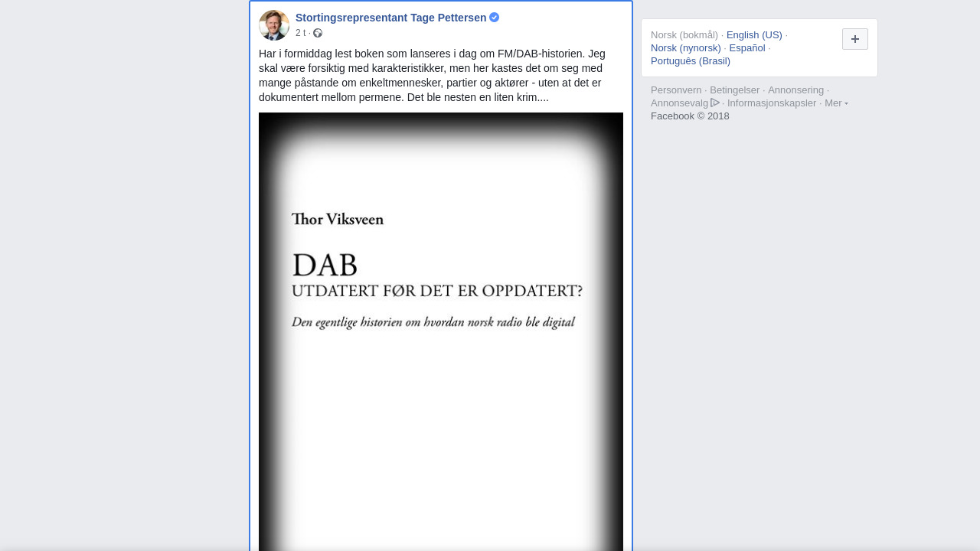The width and height of the screenshot is (980, 551).
Task: Click the public globe privacy icon
Action: click(318, 33)
